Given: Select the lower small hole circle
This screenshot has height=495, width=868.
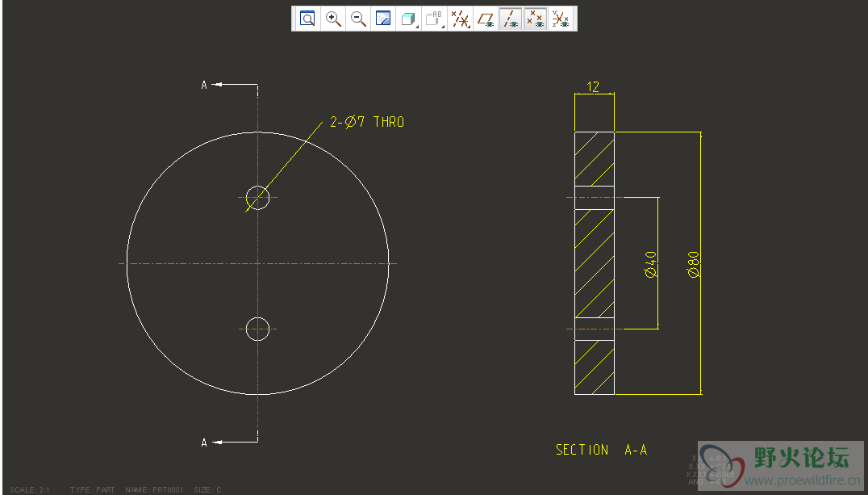Looking at the screenshot, I should tap(257, 329).
